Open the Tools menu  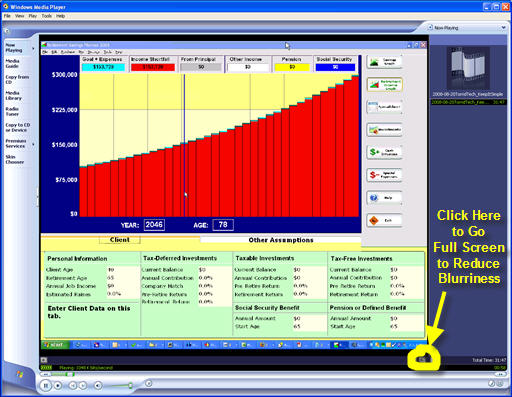[x=47, y=16]
